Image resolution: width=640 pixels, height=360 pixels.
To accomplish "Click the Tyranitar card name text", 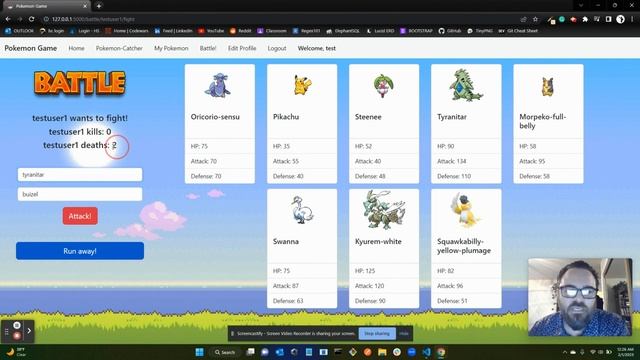I will coord(452,117).
